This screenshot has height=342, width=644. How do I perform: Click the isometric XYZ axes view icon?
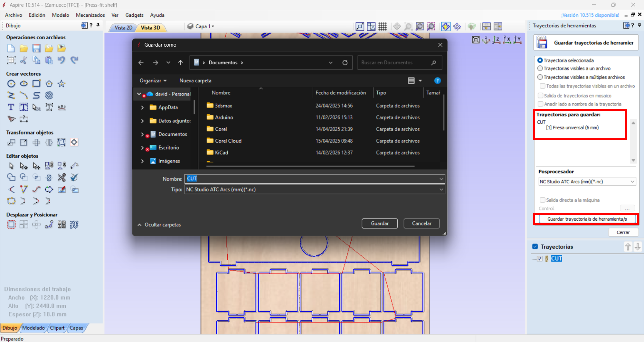(486, 40)
